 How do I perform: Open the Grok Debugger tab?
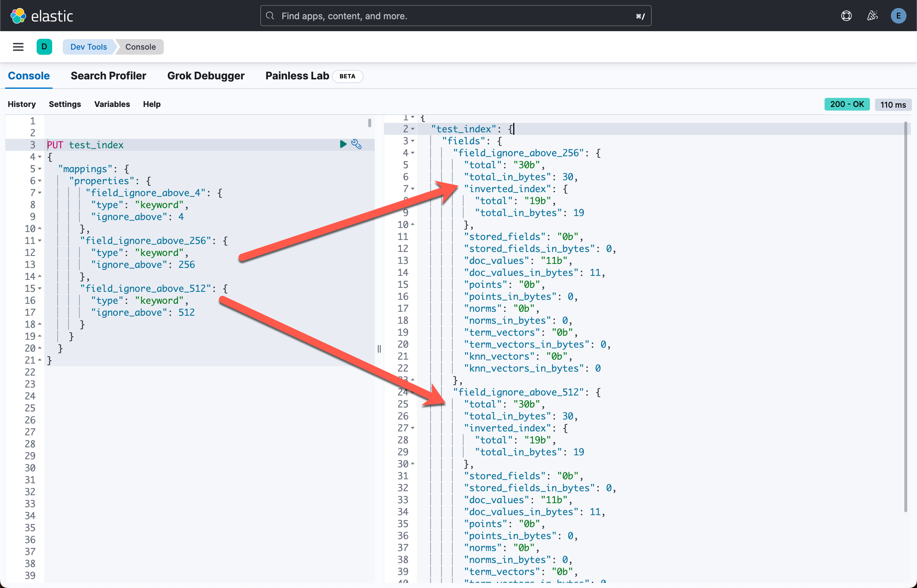click(x=206, y=76)
